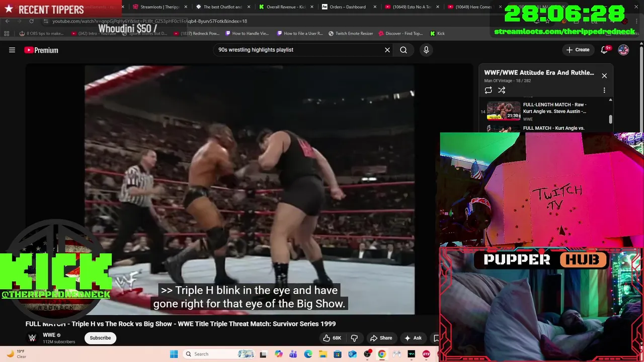Switch to The best ChatBot tab

(222, 7)
